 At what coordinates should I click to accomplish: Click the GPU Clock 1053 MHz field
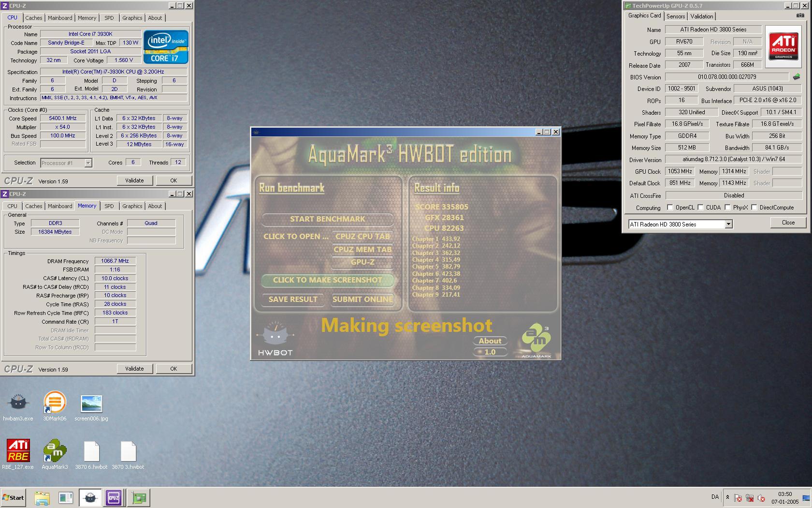[x=680, y=172]
